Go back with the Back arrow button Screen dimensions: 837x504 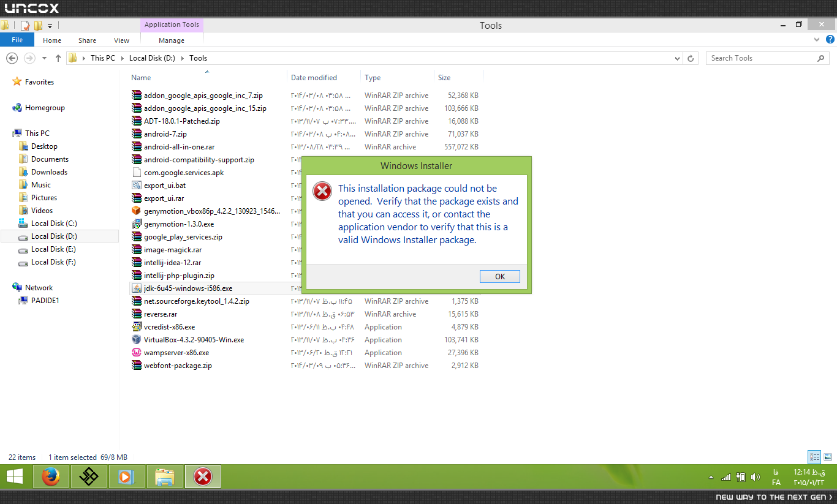12,58
